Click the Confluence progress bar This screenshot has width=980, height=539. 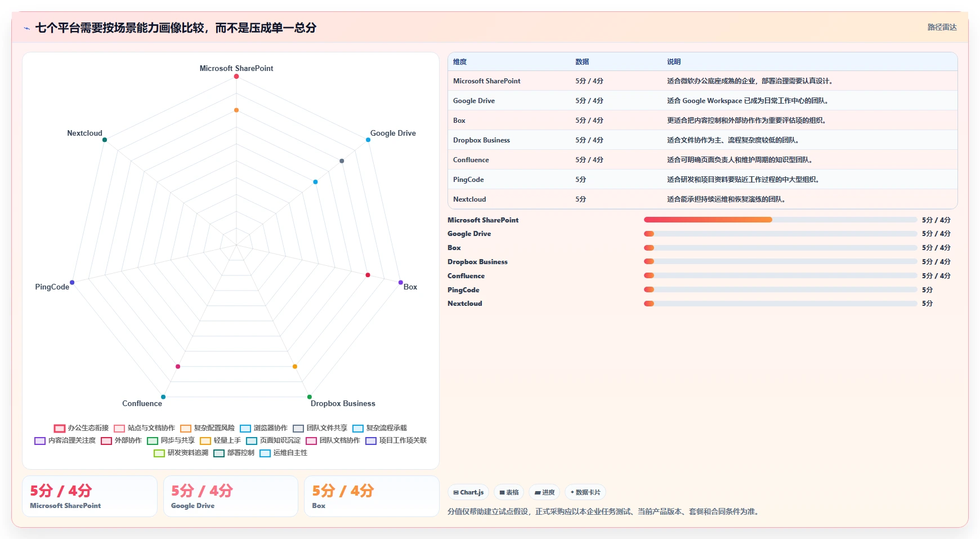point(780,275)
